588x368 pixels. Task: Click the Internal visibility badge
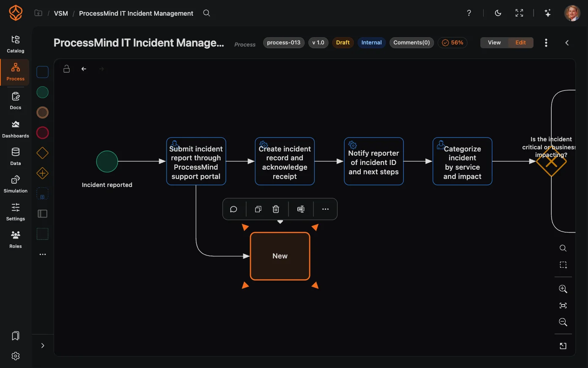(x=372, y=43)
